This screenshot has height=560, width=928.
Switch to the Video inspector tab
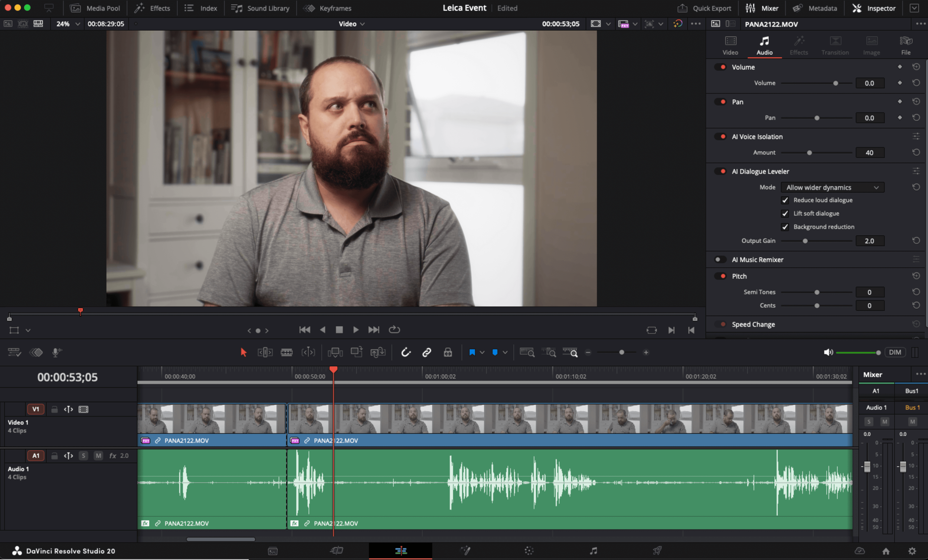coord(730,45)
